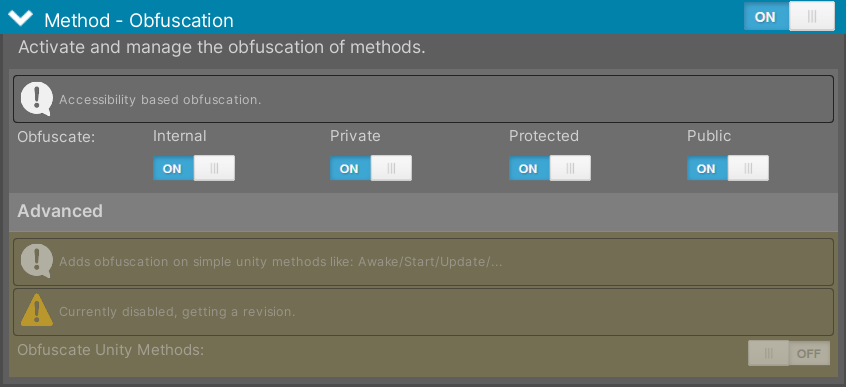Switch off Public method obfuscation
Screen dimensions: 846x387
tap(728, 168)
